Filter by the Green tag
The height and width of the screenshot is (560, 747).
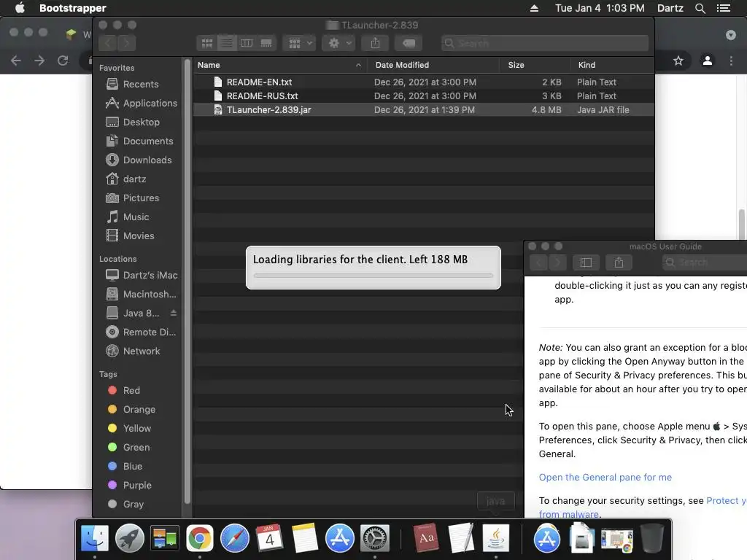click(129, 448)
